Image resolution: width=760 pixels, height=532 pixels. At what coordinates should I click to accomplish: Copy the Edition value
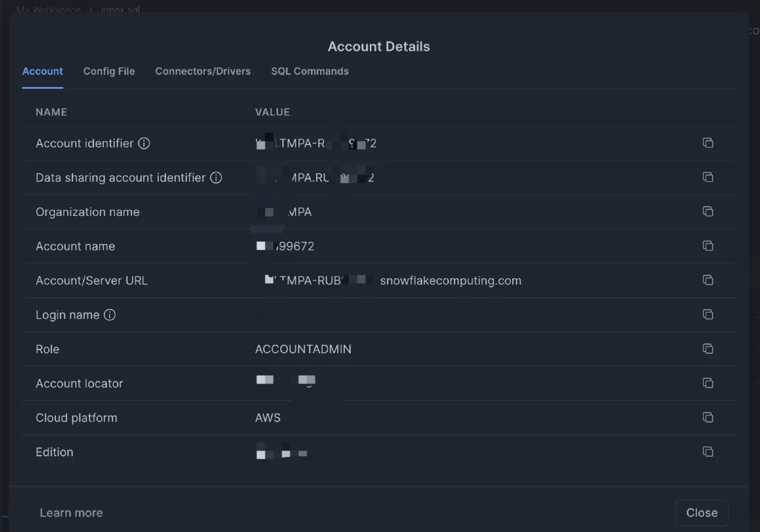pos(707,452)
